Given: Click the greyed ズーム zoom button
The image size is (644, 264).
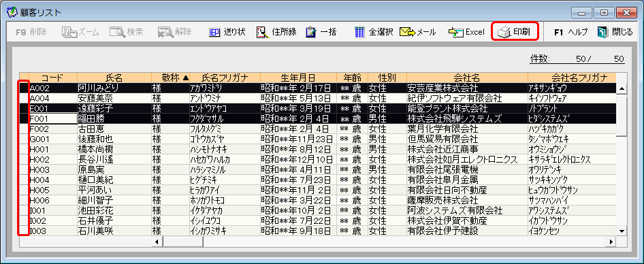Looking at the screenshot, I should [80, 32].
